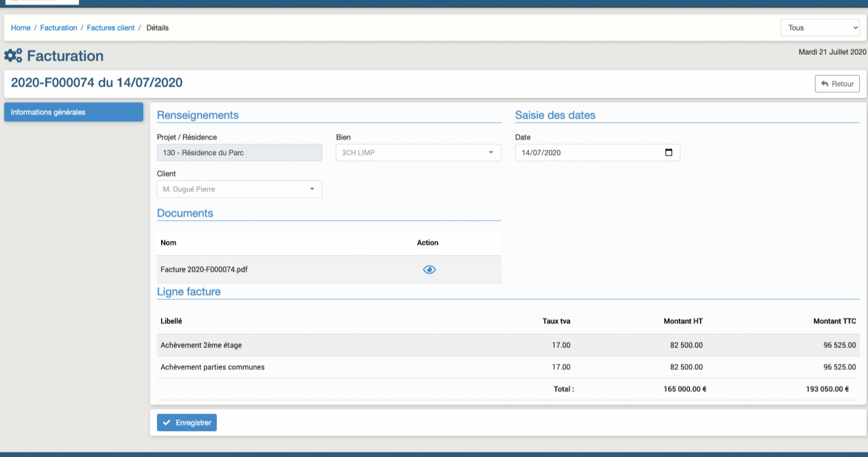
Task: Navigate to Facturation breadcrumb link
Action: [x=59, y=28]
